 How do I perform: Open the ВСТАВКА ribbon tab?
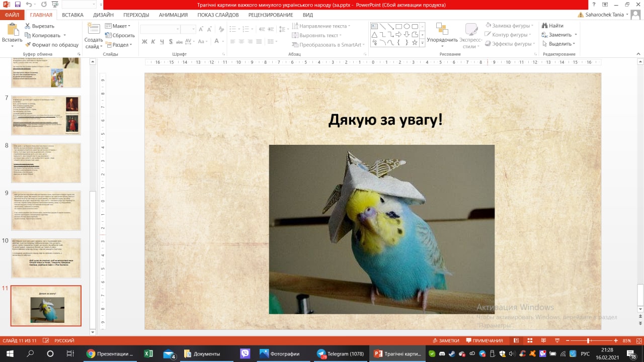(73, 15)
